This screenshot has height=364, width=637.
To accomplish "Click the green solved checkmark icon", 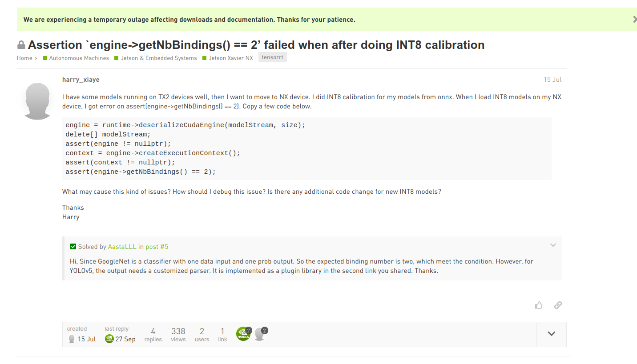I will coord(73,246).
